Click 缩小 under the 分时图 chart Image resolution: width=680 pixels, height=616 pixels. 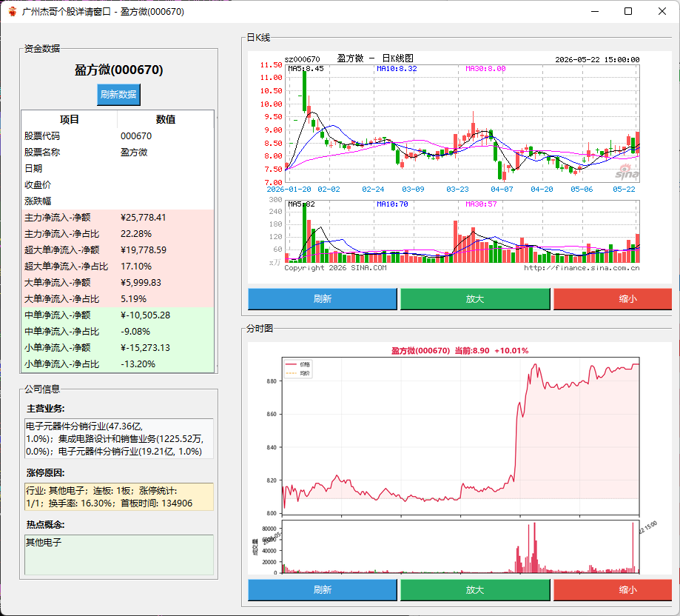coord(613,590)
